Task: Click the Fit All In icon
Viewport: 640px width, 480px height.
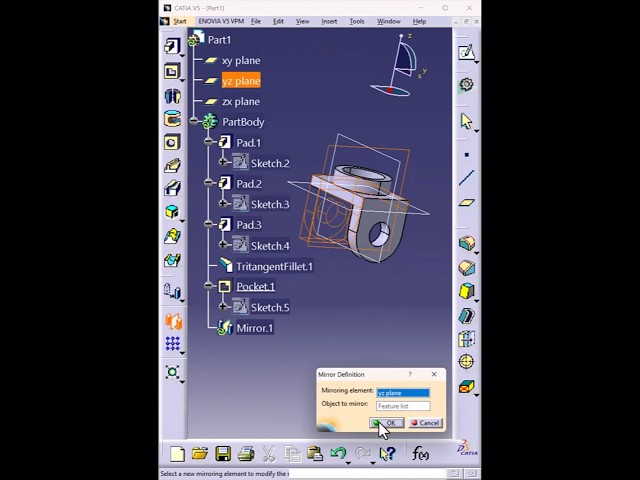Action: [172, 372]
